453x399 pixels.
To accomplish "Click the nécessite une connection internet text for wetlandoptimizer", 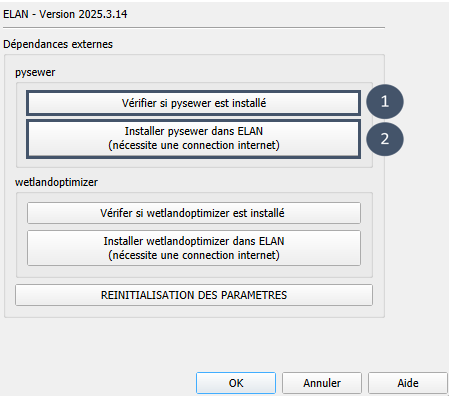I will 194,255.
